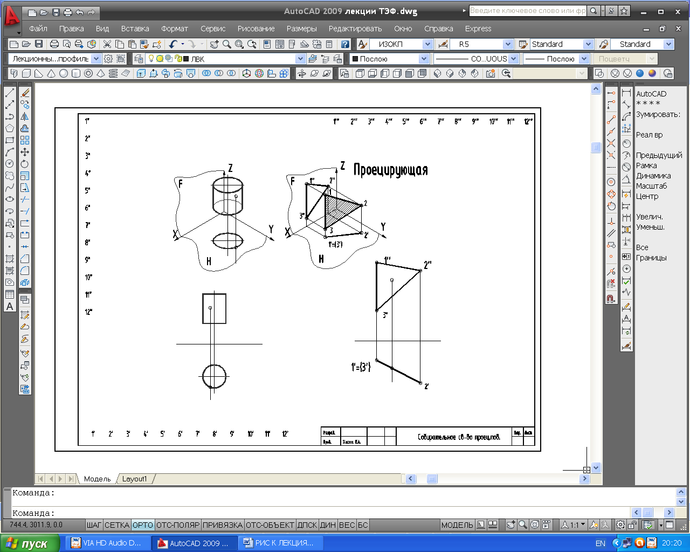
Task: Click the keyword search input field
Action: point(527,11)
